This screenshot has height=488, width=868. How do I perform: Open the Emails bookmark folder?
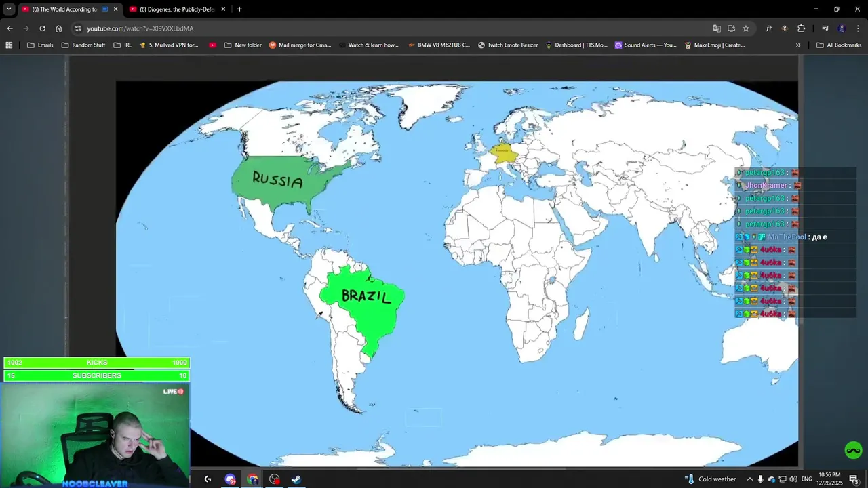coord(40,45)
